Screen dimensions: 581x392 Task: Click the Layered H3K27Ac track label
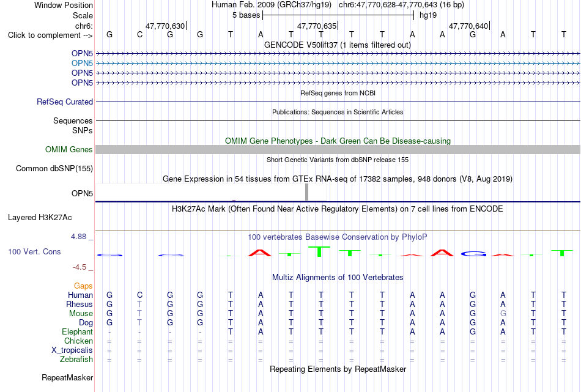point(40,218)
